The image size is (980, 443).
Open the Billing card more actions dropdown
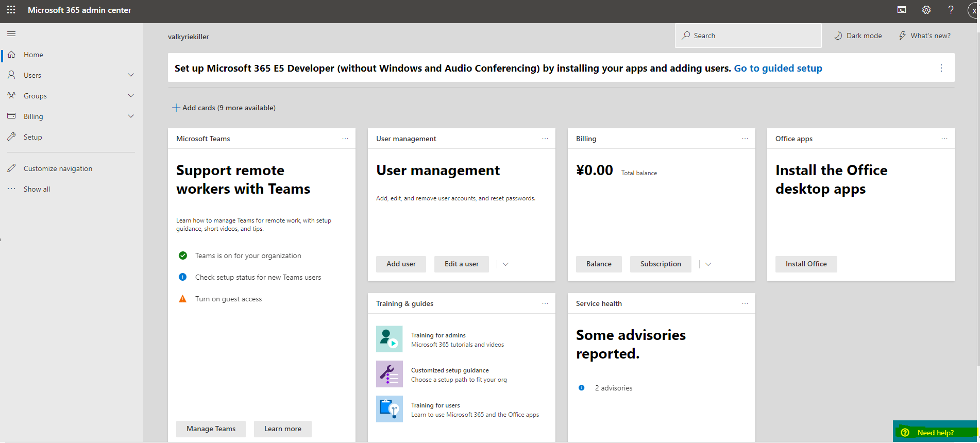coord(708,264)
